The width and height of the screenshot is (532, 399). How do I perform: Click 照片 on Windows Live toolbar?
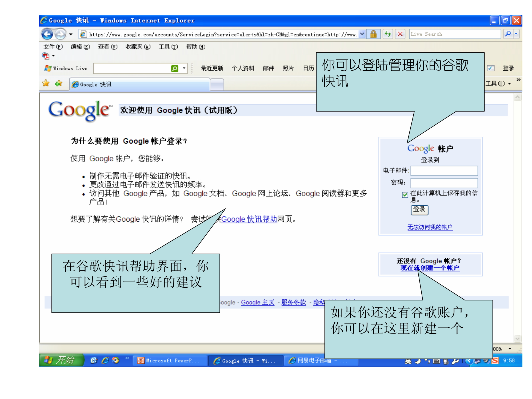tap(288, 68)
